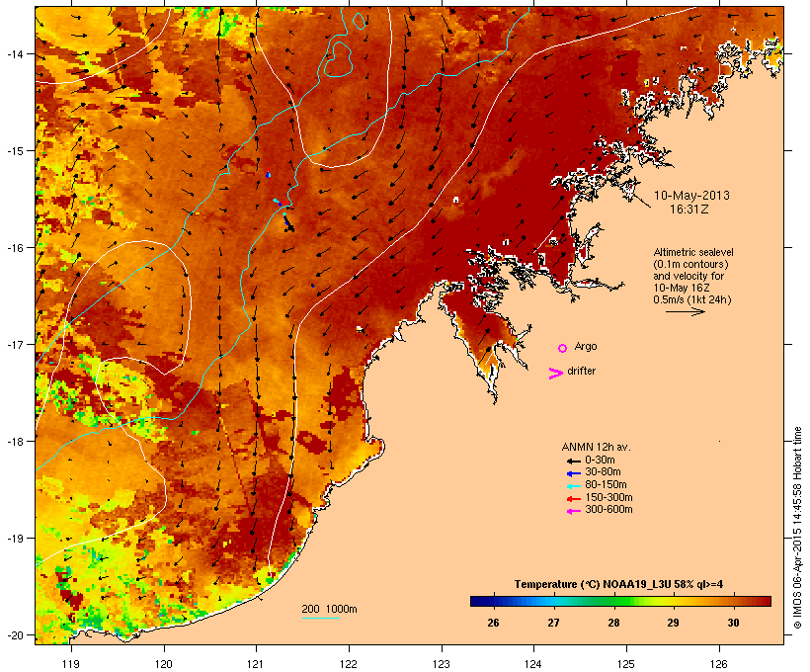Click the black 0-30m legend arrow
This screenshot has width=810, height=672.
573,461
